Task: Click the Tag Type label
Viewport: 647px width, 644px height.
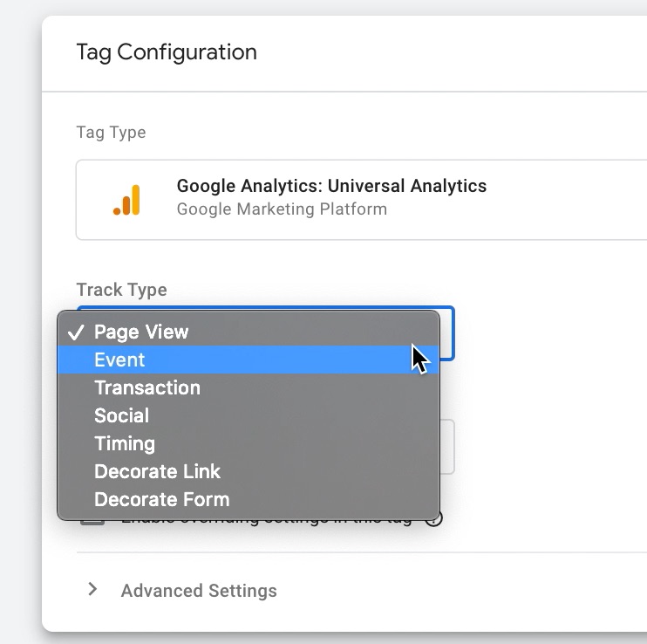Action: pos(111,133)
